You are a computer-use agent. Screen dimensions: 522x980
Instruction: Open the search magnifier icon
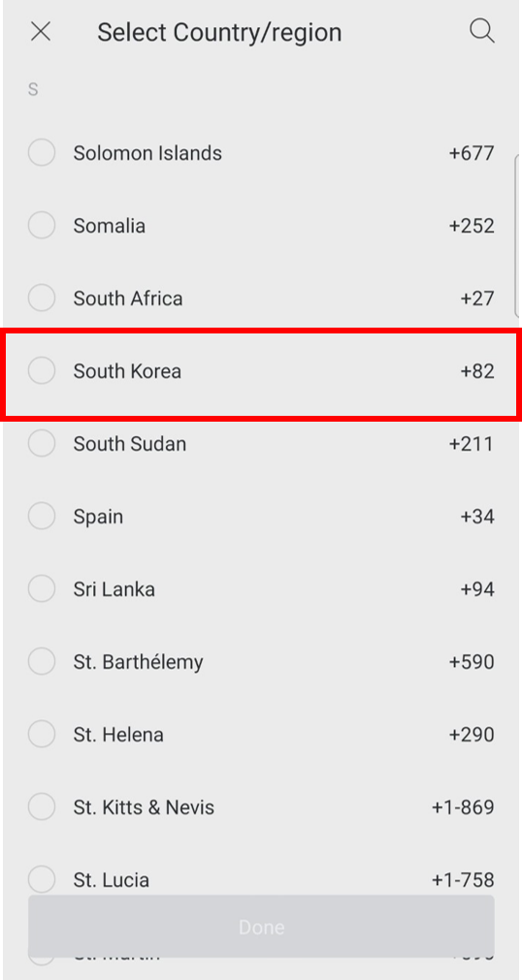[x=482, y=31]
